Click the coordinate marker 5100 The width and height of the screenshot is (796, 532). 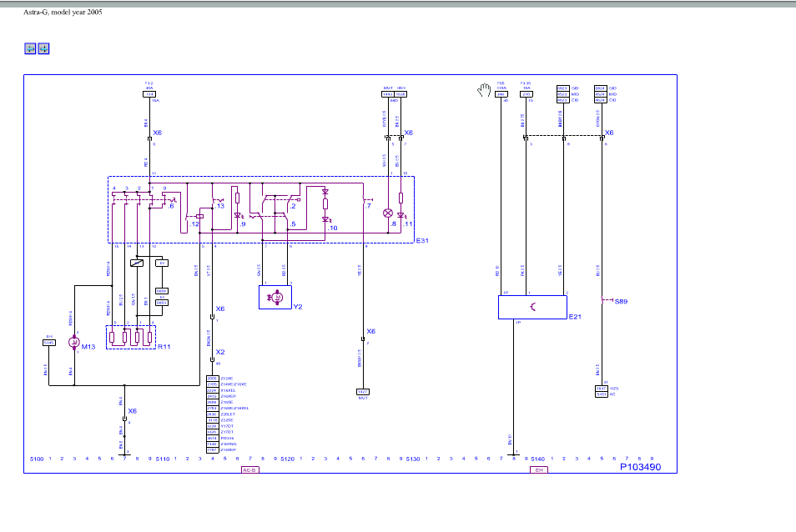tap(37, 459)
